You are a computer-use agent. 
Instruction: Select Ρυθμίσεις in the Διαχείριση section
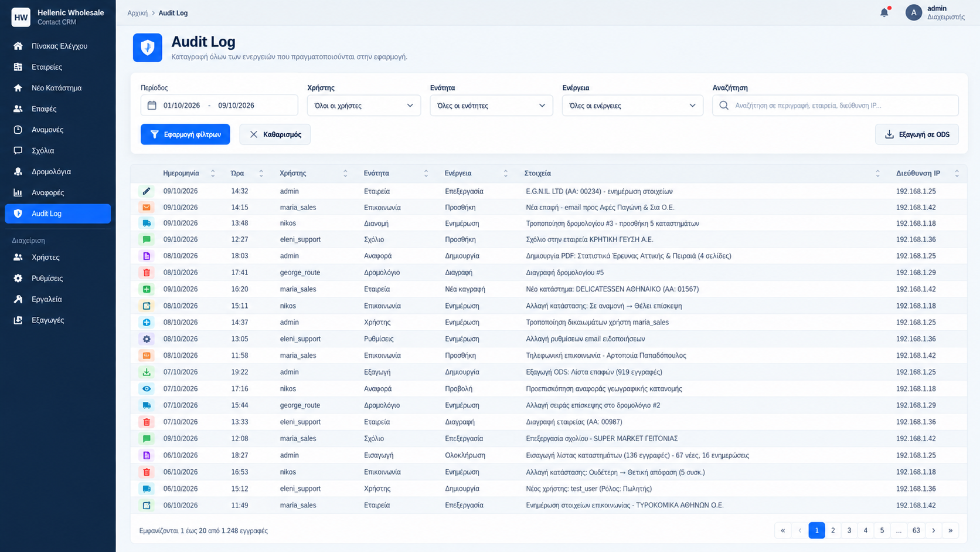[x=57, y=278]
